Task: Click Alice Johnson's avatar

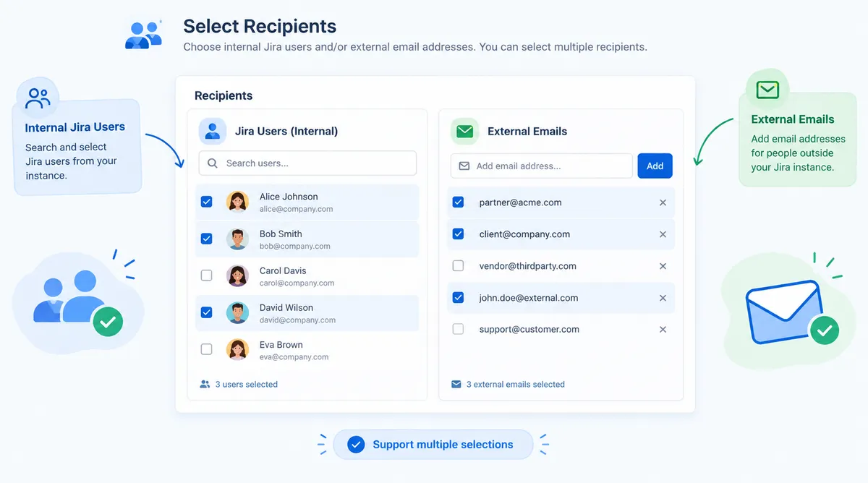Action: (x=237, y=202)
